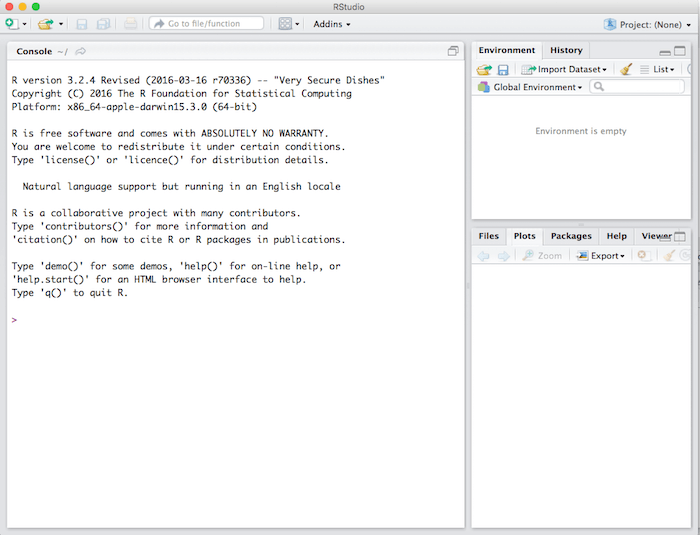Viewport: 700px width, 535px height.
Task: Expand the recent files dropdown arrow
Action: (61, 24)
